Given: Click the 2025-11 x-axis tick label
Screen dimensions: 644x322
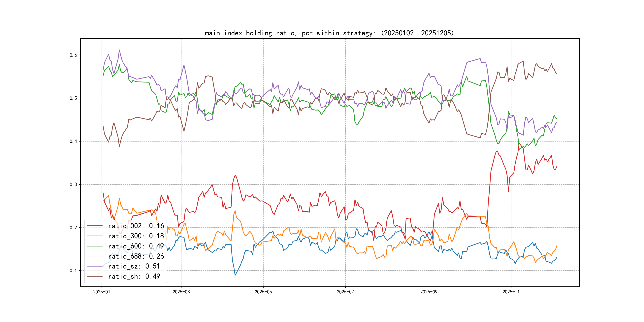Looking at the screenshot, I should point(511,292).
